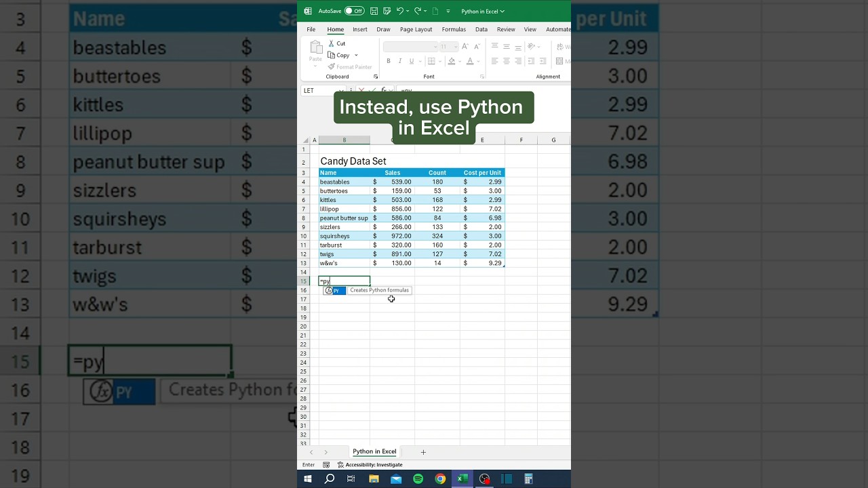Click the Cut button
This screenshot has width=868, height=488.
click(337, 43)
